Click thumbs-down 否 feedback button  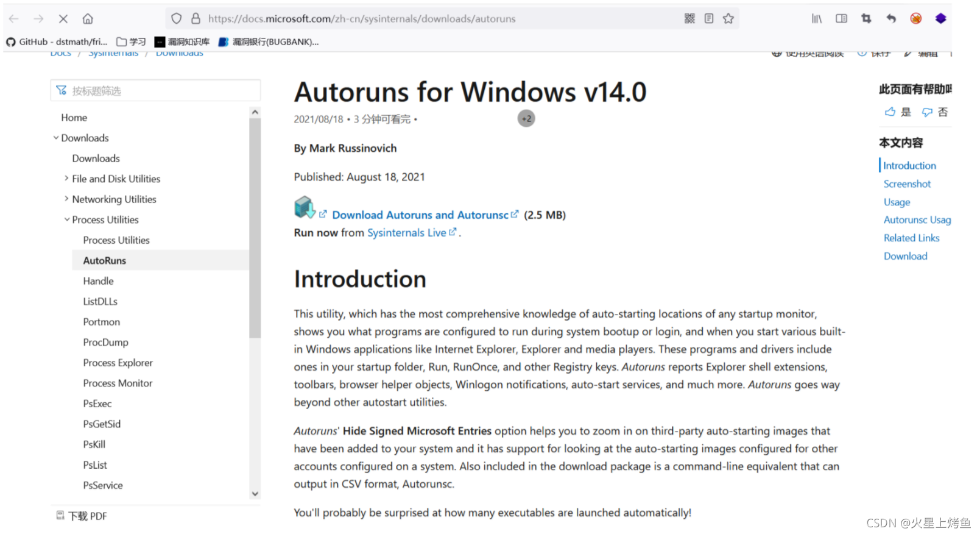pyautogui.click(x=935, y=112)
